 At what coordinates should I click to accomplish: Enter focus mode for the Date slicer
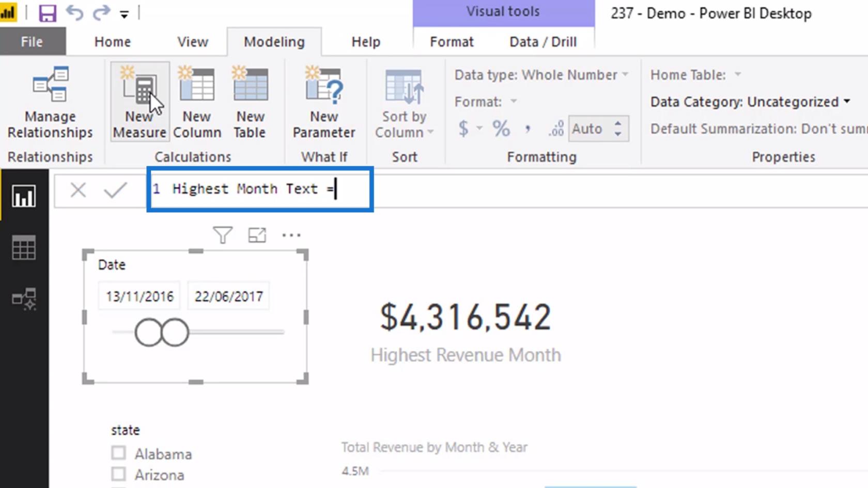(x=257, y=235)
